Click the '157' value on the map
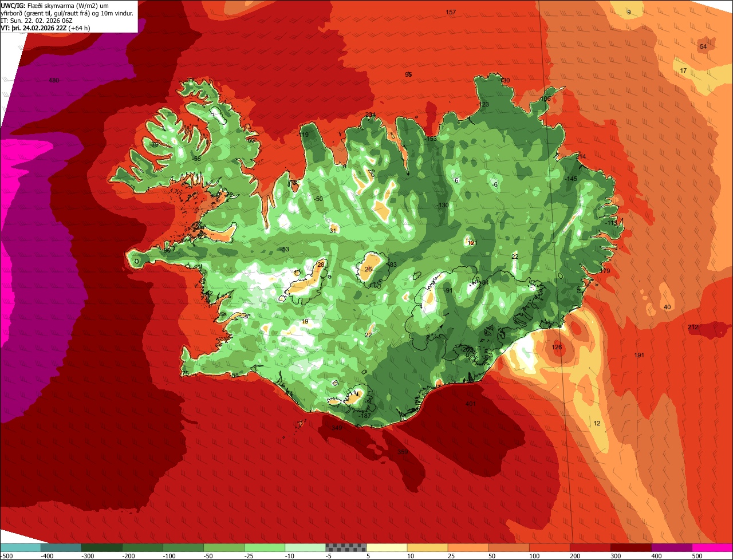 tap(451, 12)
